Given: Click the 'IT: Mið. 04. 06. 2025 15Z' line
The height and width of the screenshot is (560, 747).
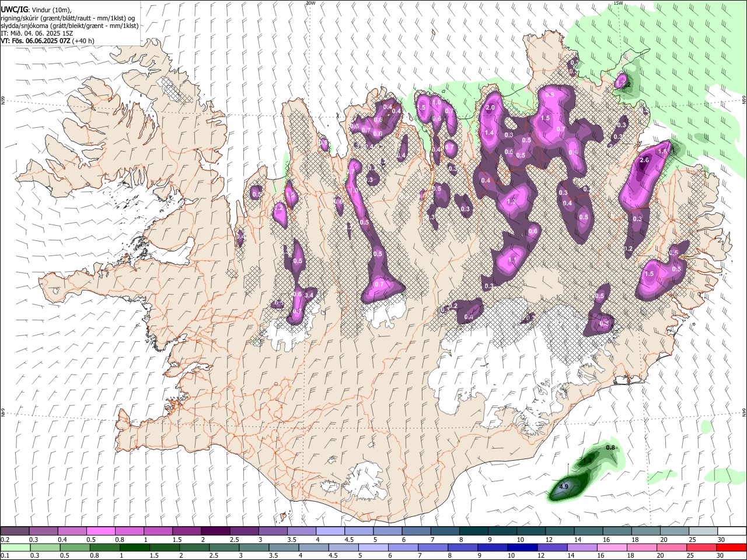Looking at the screenshot, I should [37, 33].
